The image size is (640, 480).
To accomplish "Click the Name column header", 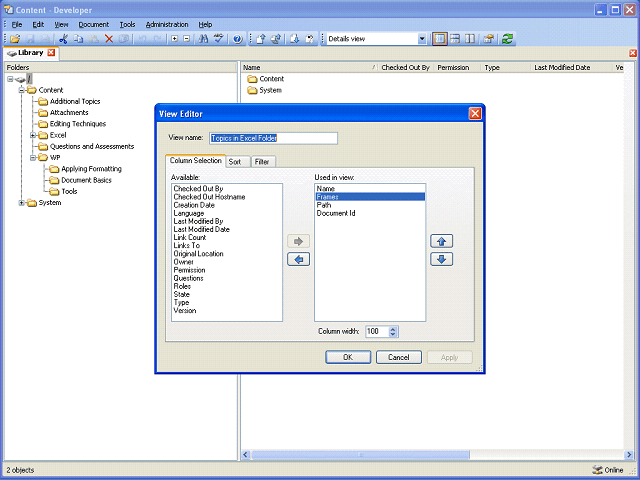I will click(309, 67).
